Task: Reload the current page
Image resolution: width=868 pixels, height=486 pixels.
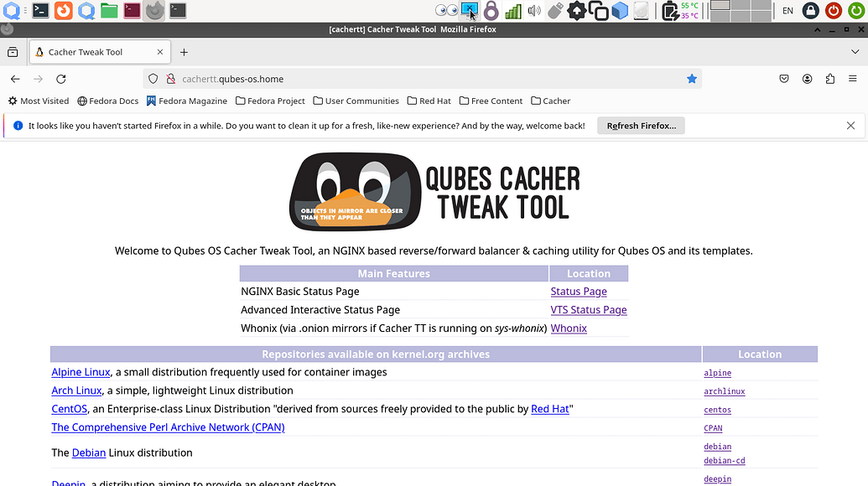Action: coord(61,79)
